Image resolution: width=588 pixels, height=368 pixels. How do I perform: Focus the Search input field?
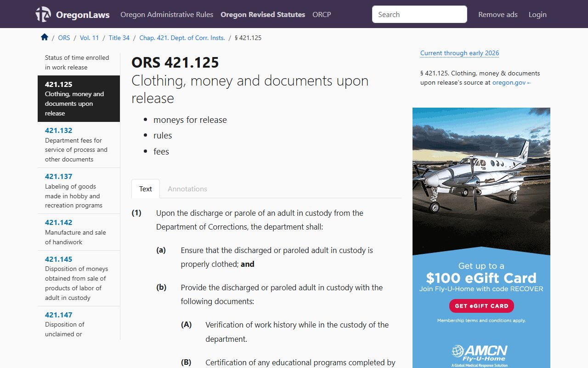pos(419,14)
